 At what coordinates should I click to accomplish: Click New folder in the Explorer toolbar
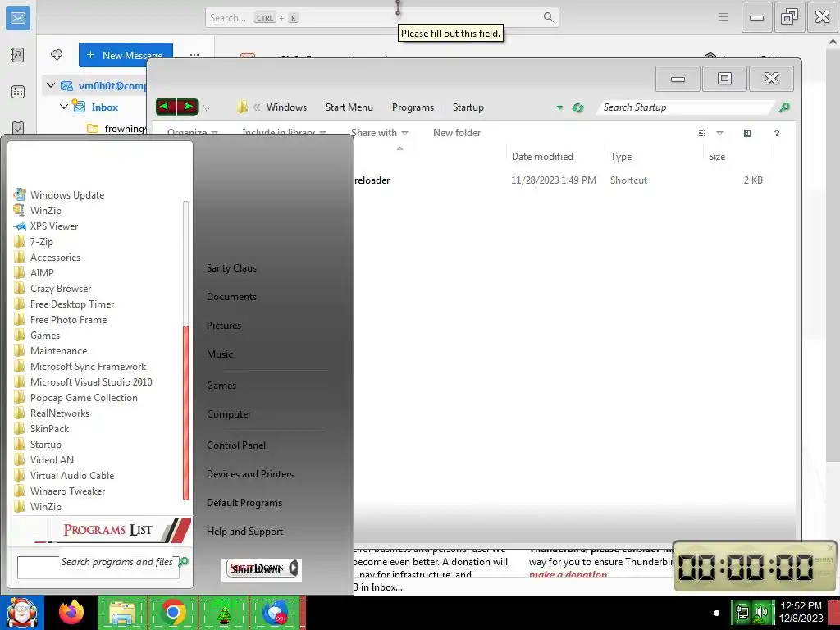[x=457, y=133]
